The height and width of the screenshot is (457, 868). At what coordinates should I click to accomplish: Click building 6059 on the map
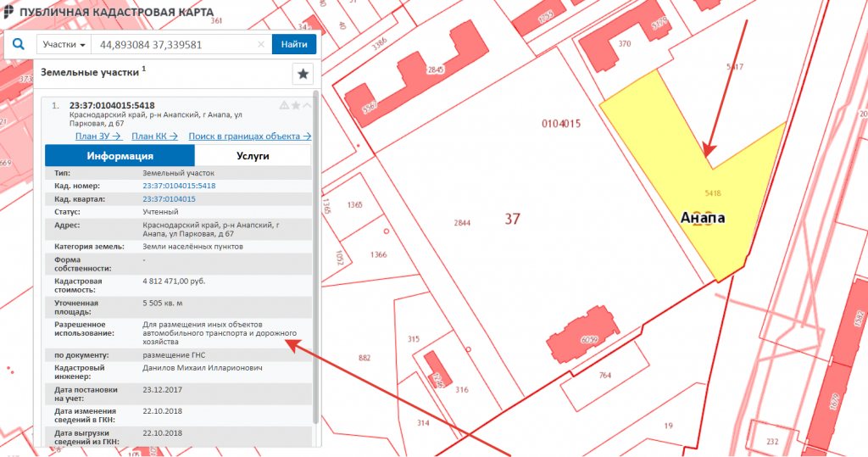[589, 339]
